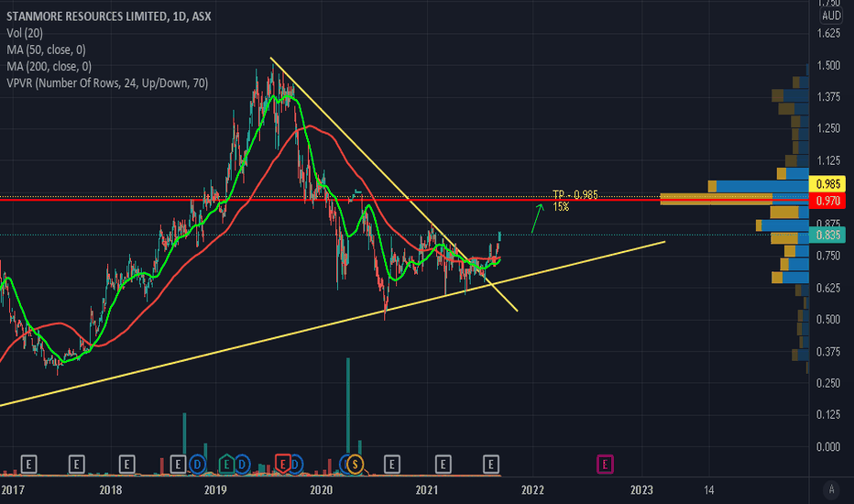Click the 2019 label on the time axis
The height and width of the screenshot is (504, 854).
click(215, 490)
